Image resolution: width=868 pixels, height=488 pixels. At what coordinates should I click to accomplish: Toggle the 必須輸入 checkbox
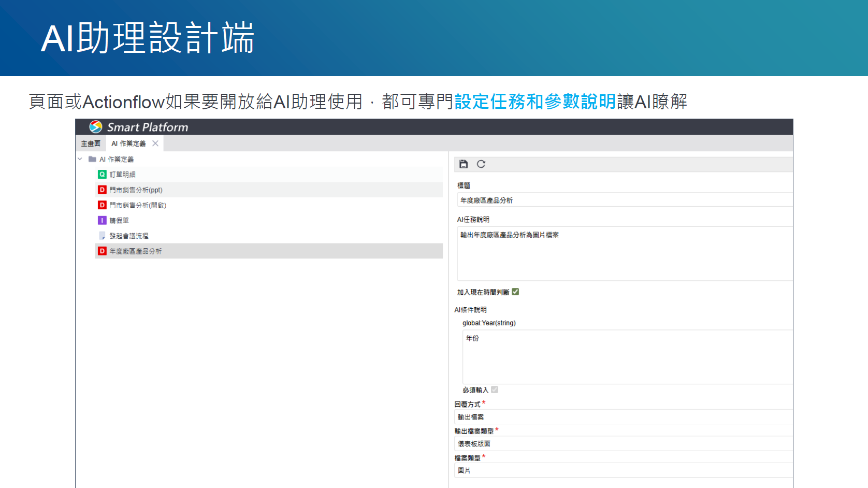coord(494,390)
